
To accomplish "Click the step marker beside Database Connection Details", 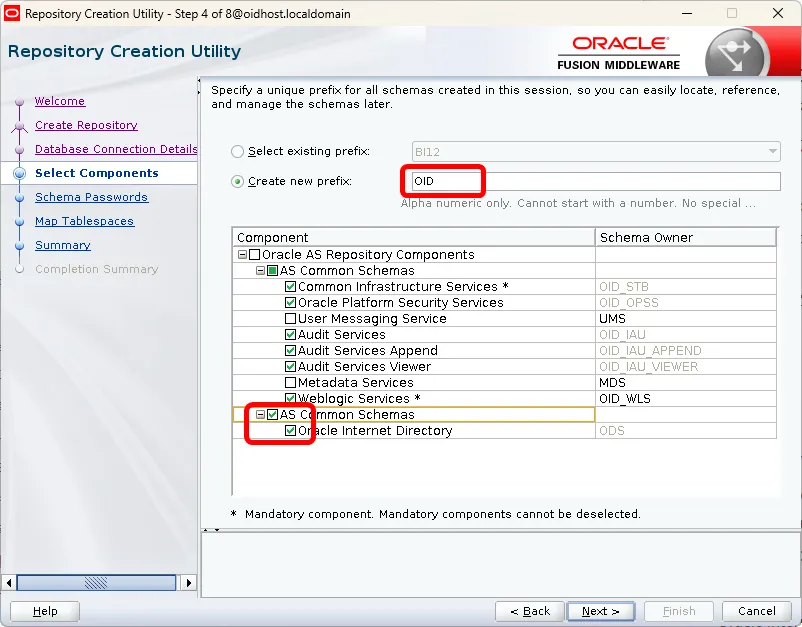I will pos(19,150).
